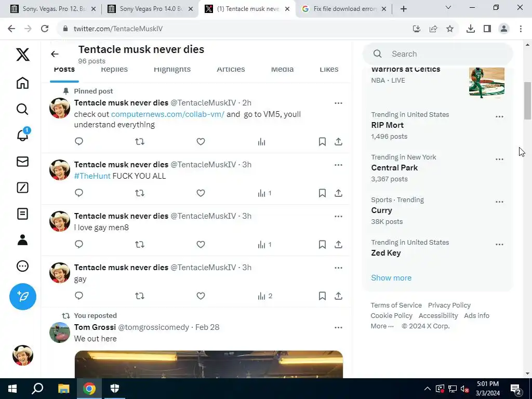Bookmark the 'i love gay men8' post
This screenshot has height=399, width=532.
322,245
